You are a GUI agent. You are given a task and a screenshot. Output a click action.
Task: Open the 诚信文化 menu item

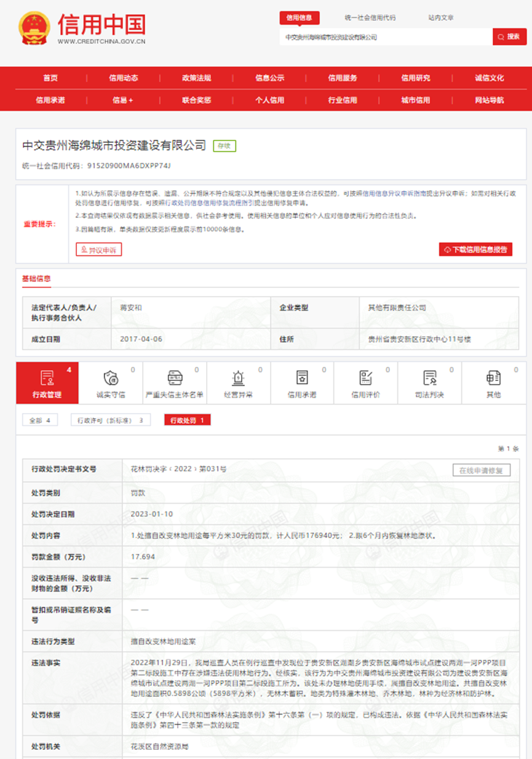489,78
